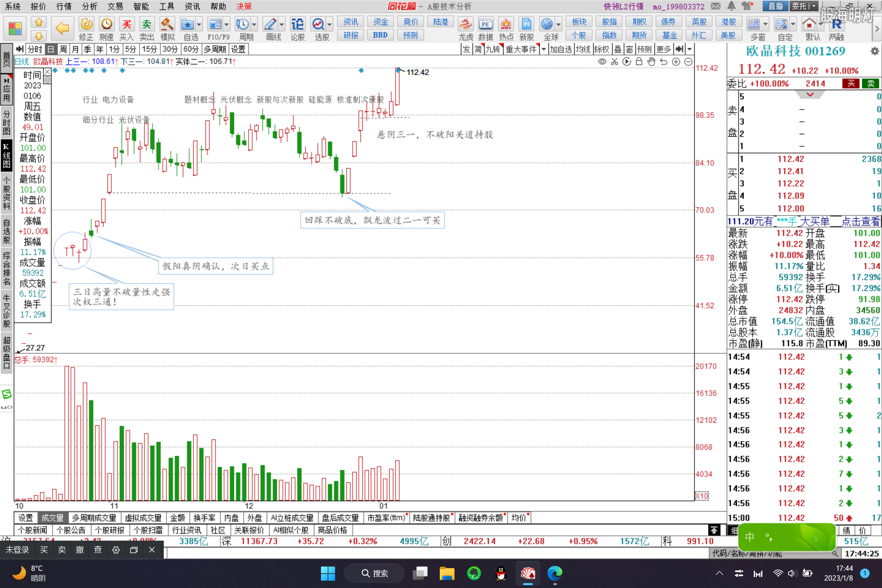Click the lock icon above the chart

[x=639, y=62]
